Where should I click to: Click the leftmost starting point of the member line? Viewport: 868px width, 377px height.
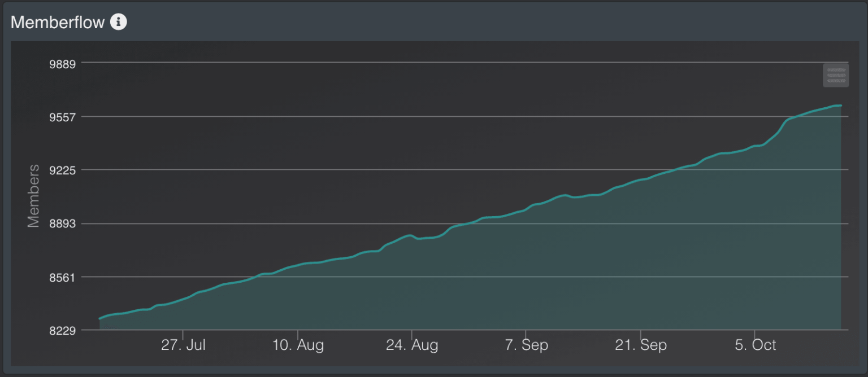[100, 318]
